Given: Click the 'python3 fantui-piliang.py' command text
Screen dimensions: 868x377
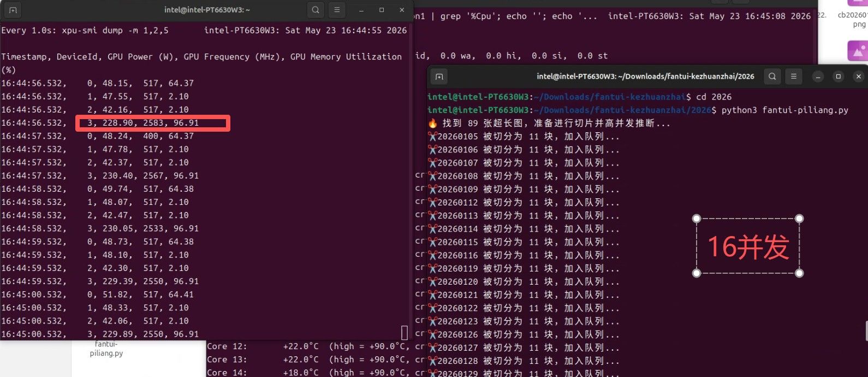Looking at the screenshot, I should click(785, 110).
